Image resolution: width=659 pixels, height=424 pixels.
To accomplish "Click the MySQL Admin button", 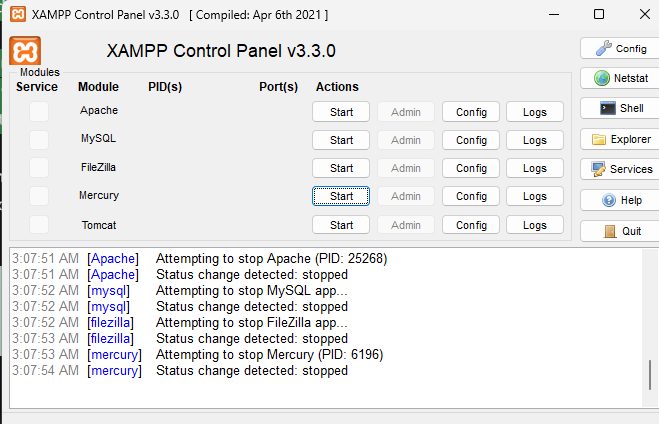I will (406, 140).
